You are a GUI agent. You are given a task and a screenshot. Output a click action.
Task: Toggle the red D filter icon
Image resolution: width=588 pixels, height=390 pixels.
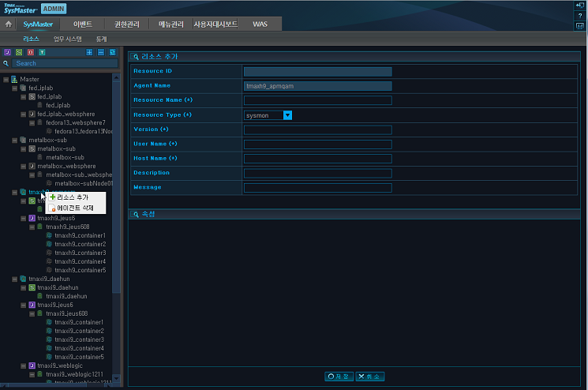(x=30, y=52)
